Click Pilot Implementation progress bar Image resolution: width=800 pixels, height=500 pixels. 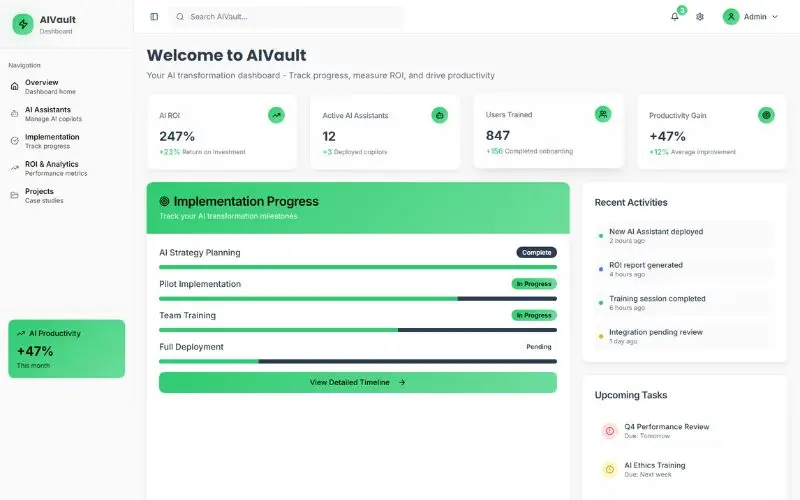point(358,298)
